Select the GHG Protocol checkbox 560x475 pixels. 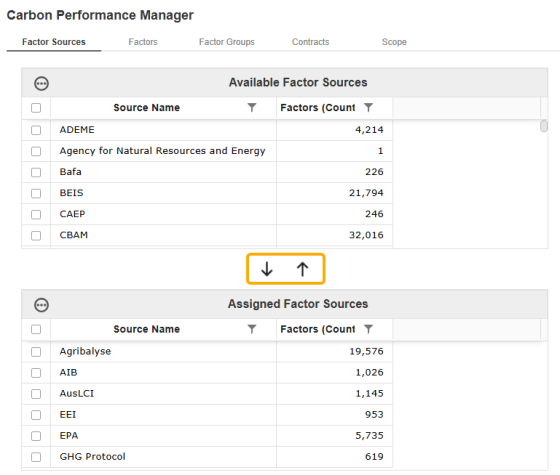pyautogui.click(x=36, y=457)
